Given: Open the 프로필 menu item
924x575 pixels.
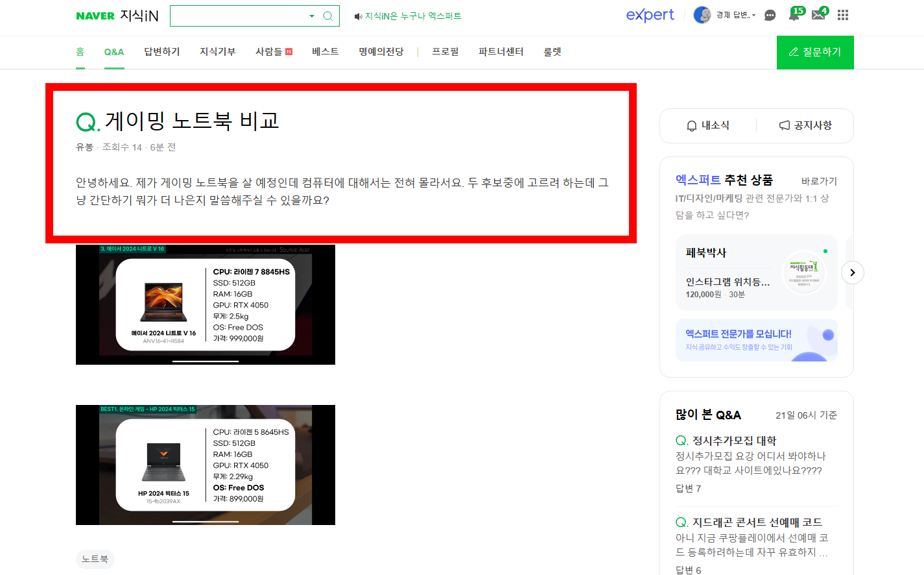Looking at the screenshot, I should tap(445, 52).
